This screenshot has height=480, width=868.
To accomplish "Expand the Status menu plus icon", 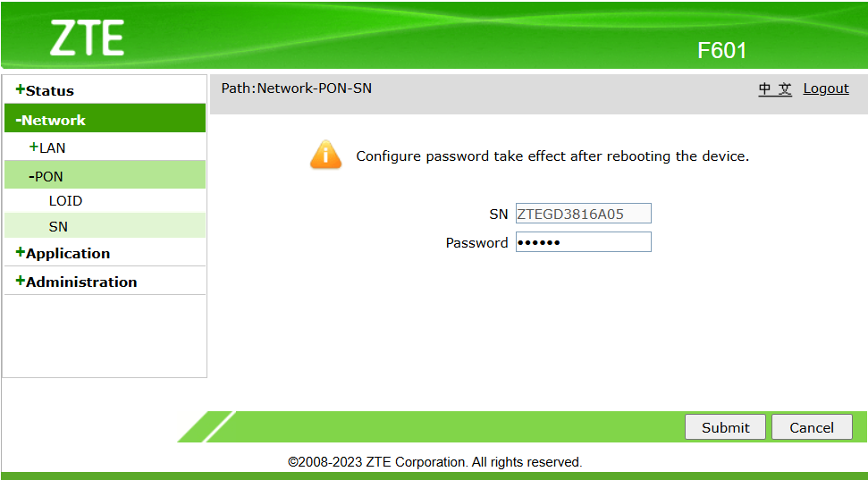I will (21, 89).
